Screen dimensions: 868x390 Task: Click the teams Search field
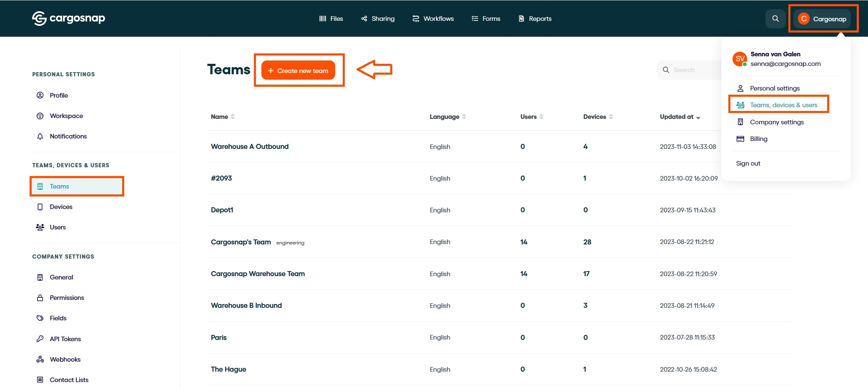point(689,70)
